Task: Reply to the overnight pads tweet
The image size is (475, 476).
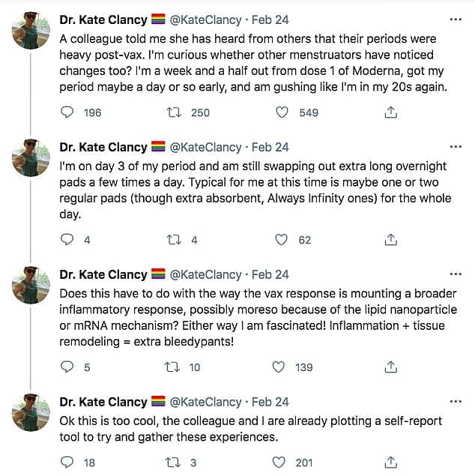Action: tap(67, 240)
